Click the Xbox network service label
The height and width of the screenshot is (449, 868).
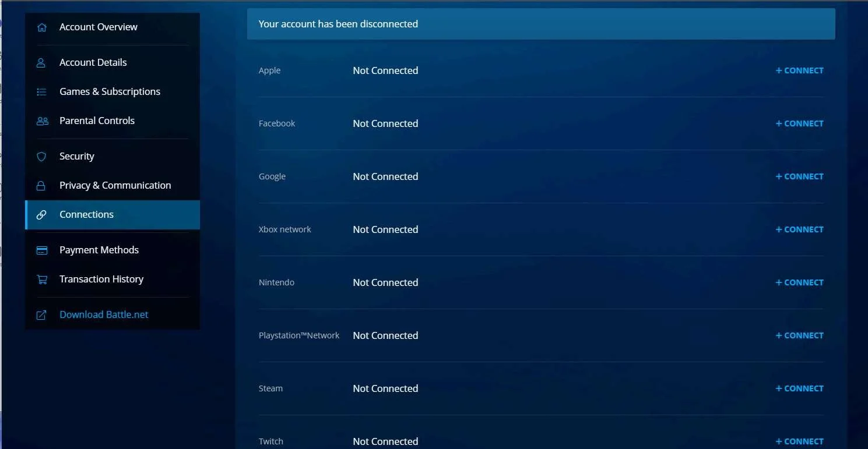285,229
